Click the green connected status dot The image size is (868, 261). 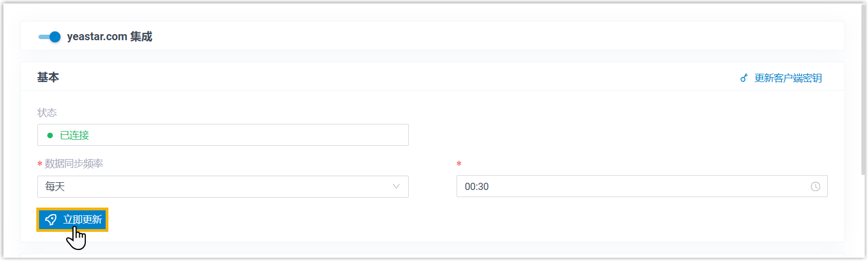tap(50, 135)
